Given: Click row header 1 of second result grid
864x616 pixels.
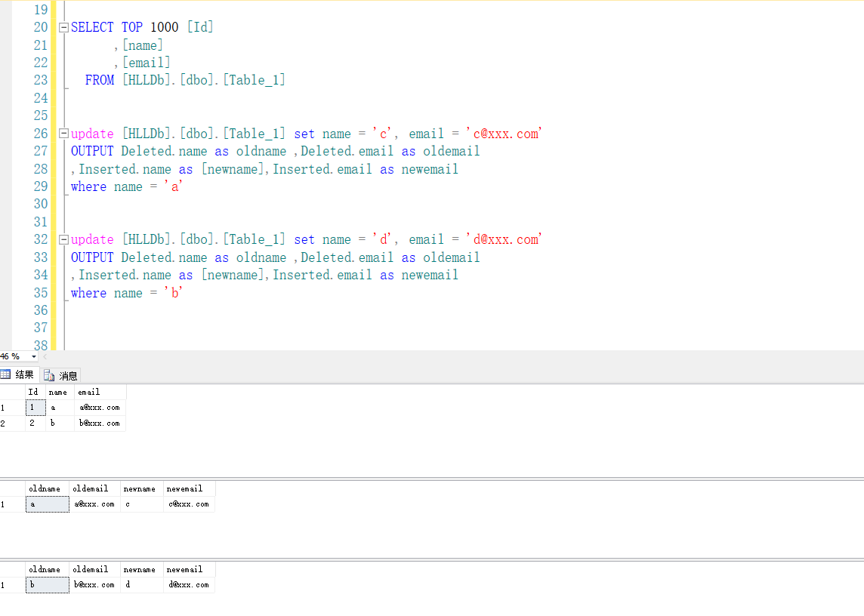Looking at the screenshot, I should click(12, 504).
